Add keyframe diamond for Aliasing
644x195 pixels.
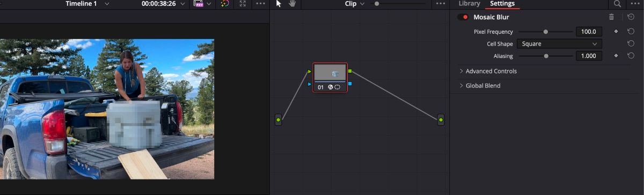coord(616,56)
